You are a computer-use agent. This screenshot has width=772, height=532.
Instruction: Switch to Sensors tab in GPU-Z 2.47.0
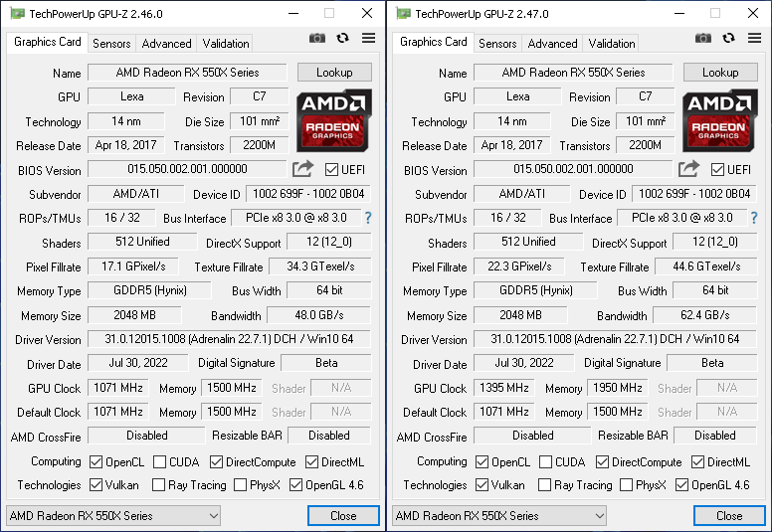coord(497,44)
